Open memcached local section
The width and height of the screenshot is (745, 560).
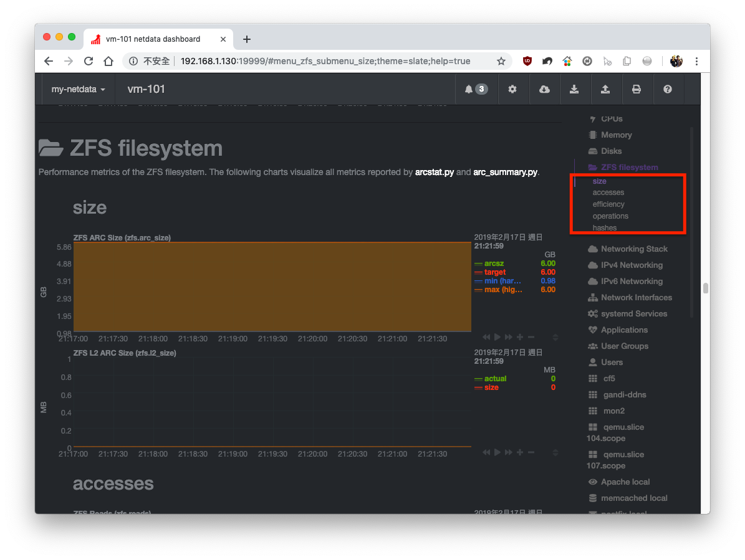click(628, 498)
